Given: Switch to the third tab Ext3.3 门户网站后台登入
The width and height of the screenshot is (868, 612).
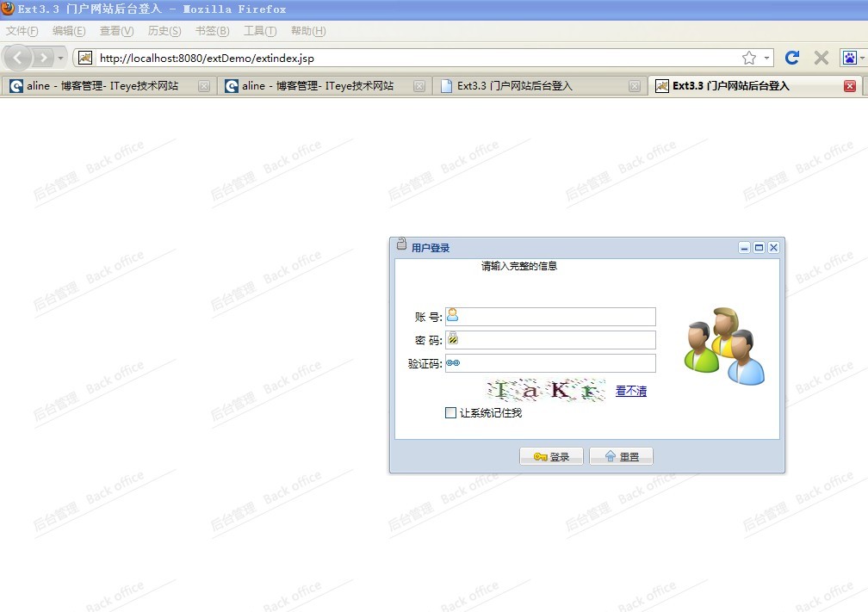Looking at the screenshot, I should point(539,86).
